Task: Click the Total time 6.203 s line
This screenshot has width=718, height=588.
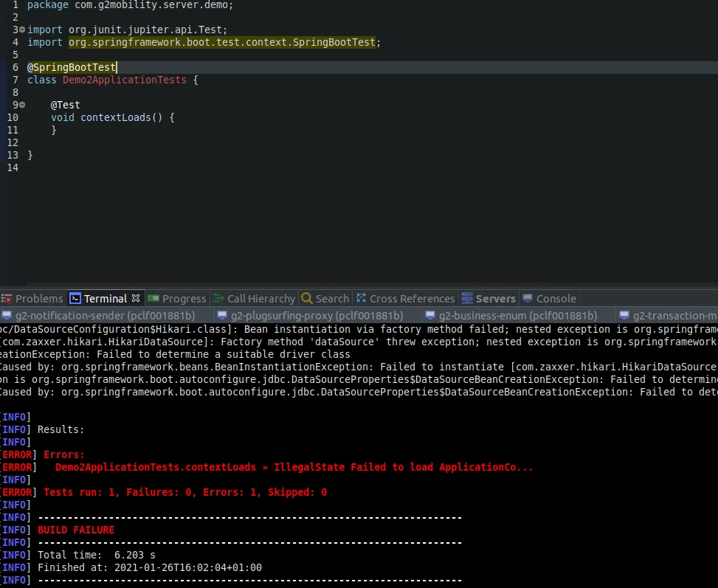Action: click(97, 555)
